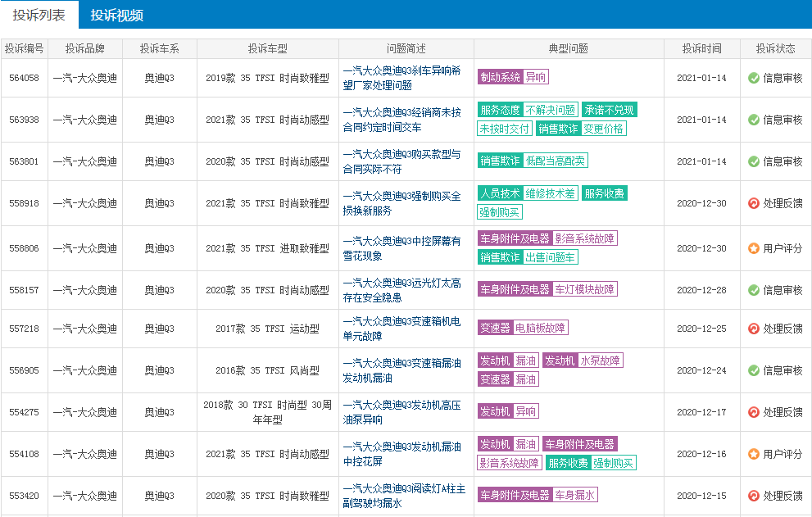Click 用户评分 status text for complaint 558806

point(783,248)
